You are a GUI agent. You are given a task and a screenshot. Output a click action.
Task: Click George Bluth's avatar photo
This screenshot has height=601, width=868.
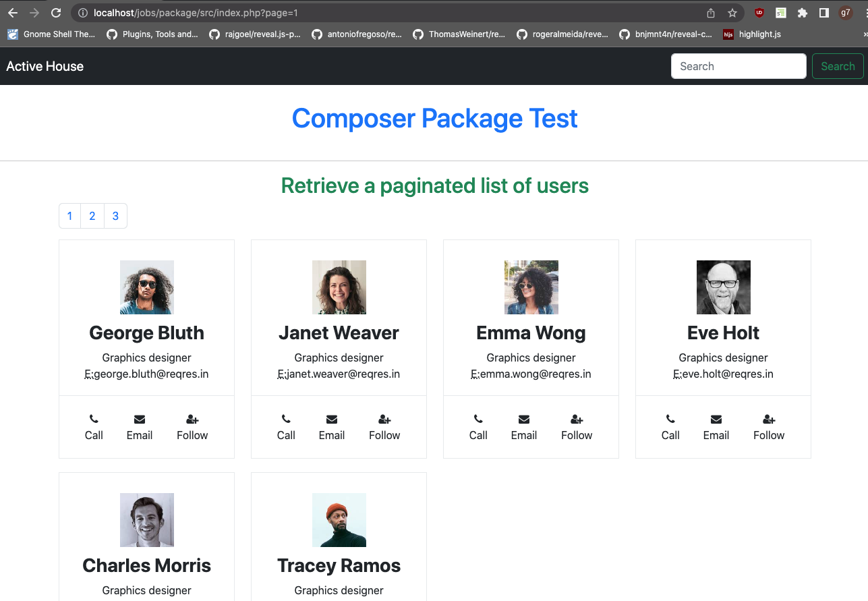click(x=147, y=287)
